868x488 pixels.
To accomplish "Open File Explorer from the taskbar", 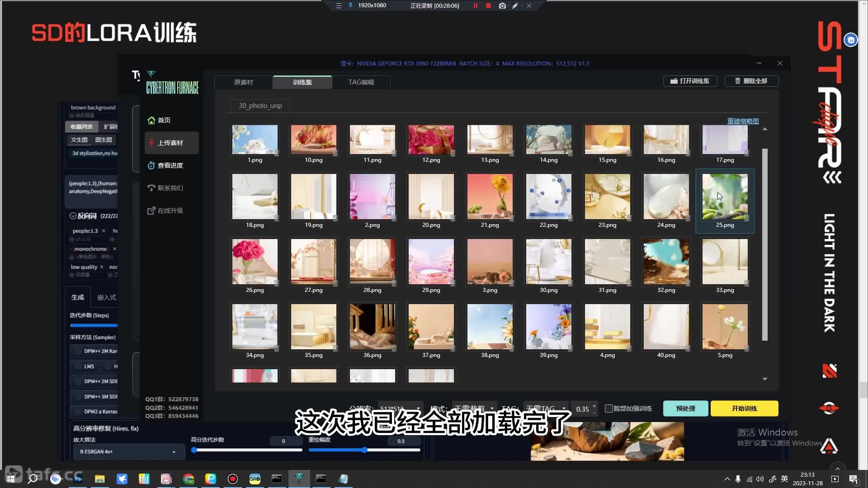I will click(x=99, y=479).
